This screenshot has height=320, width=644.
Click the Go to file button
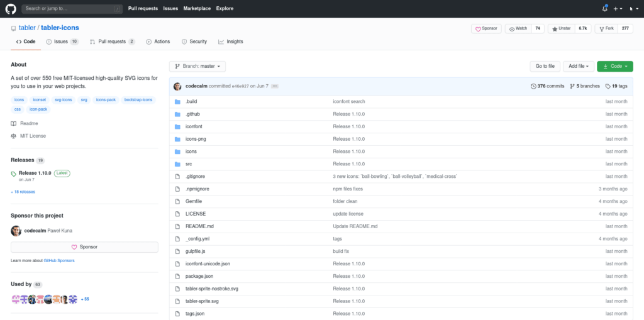click(x=545, y=66)
